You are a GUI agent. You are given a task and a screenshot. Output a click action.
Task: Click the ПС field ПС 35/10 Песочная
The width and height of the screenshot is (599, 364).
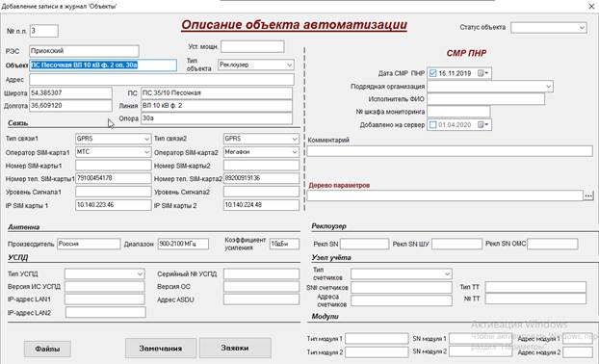point(217,93)
